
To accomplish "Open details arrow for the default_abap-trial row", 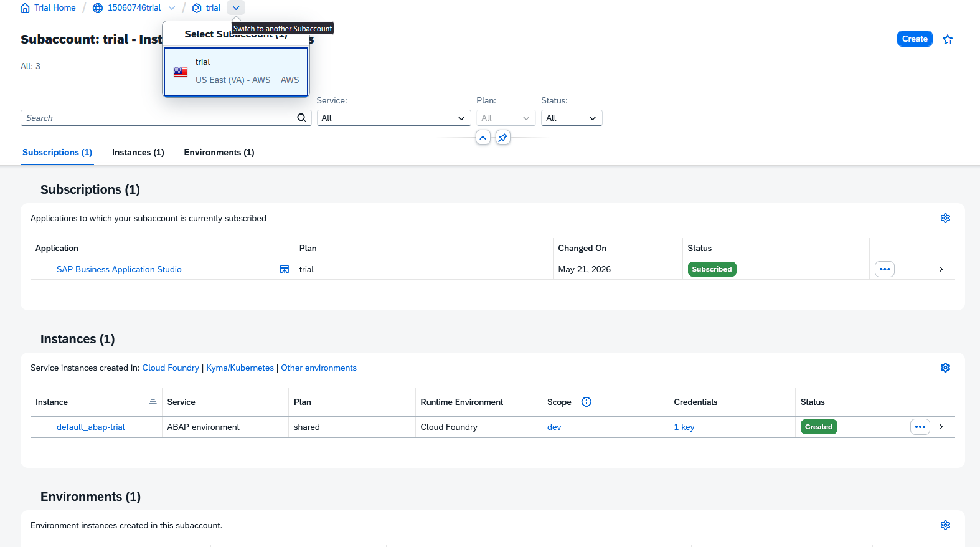I will point(941,427).
